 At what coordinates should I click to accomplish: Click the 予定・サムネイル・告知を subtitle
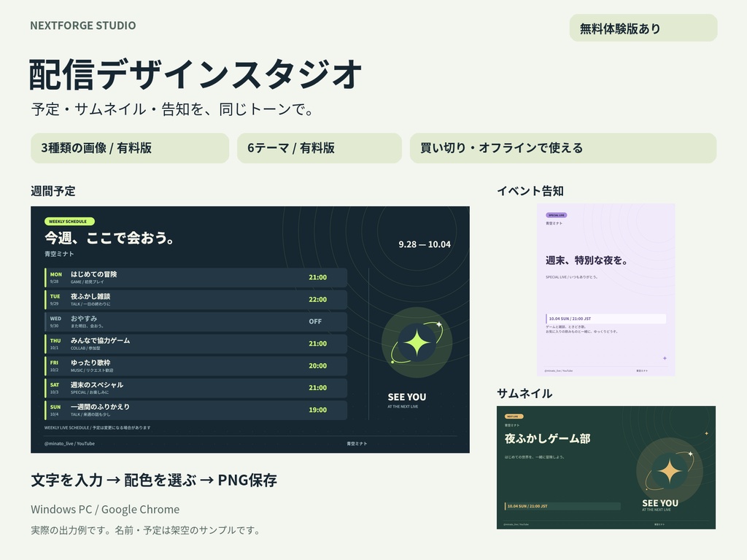[x=172, y=109]
